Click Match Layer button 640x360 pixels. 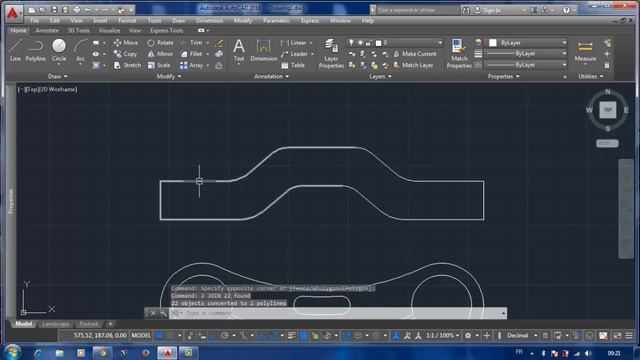point(413,65)
